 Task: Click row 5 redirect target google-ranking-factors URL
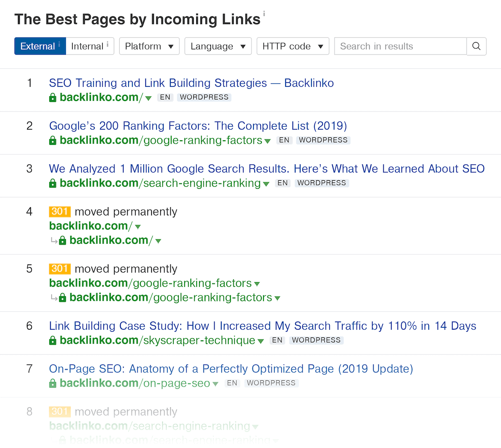tap(171, 297)
